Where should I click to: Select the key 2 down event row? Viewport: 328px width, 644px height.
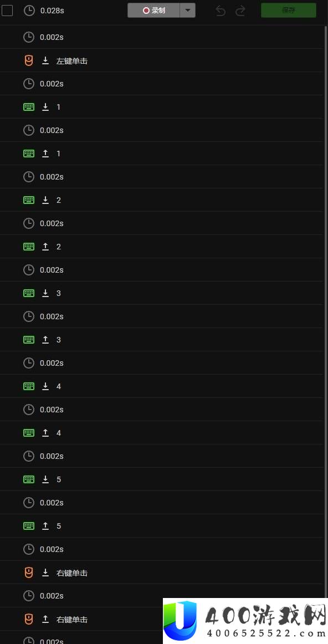(161, 200)
